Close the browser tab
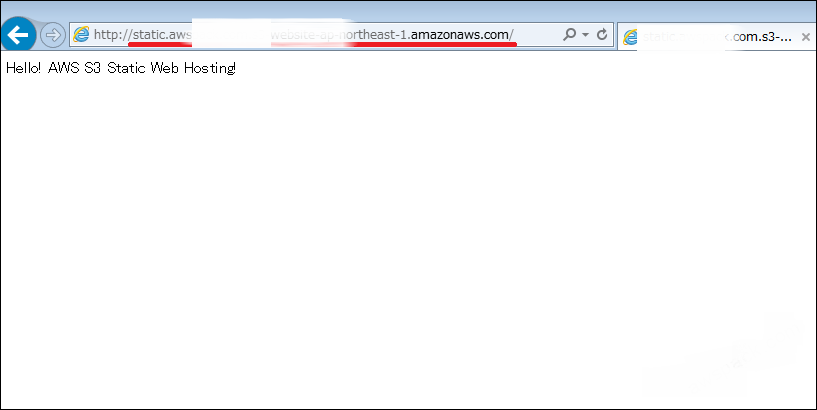This screenshot has width=817, height=410. [x=806, y=37]
